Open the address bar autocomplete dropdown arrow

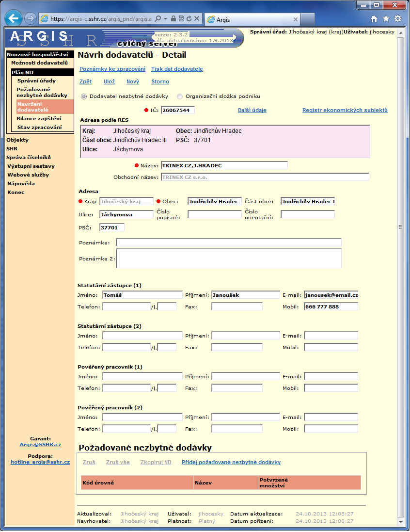pyautogui.click(x=165, y=18)
